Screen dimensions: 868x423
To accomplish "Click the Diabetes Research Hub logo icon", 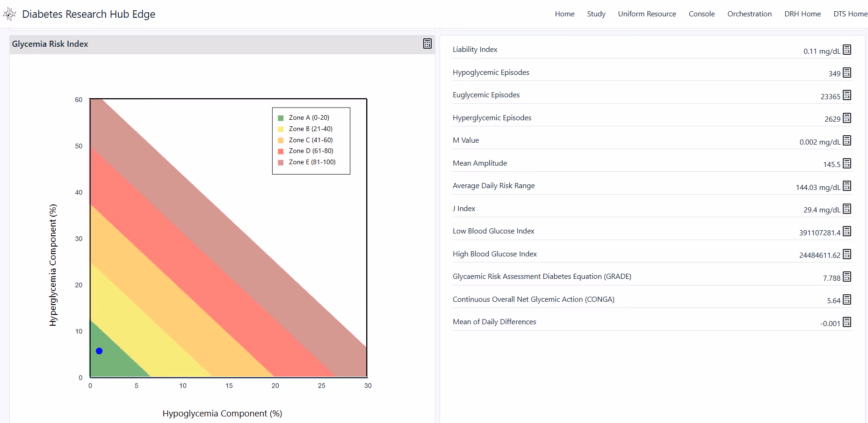I will pos(9,14).
